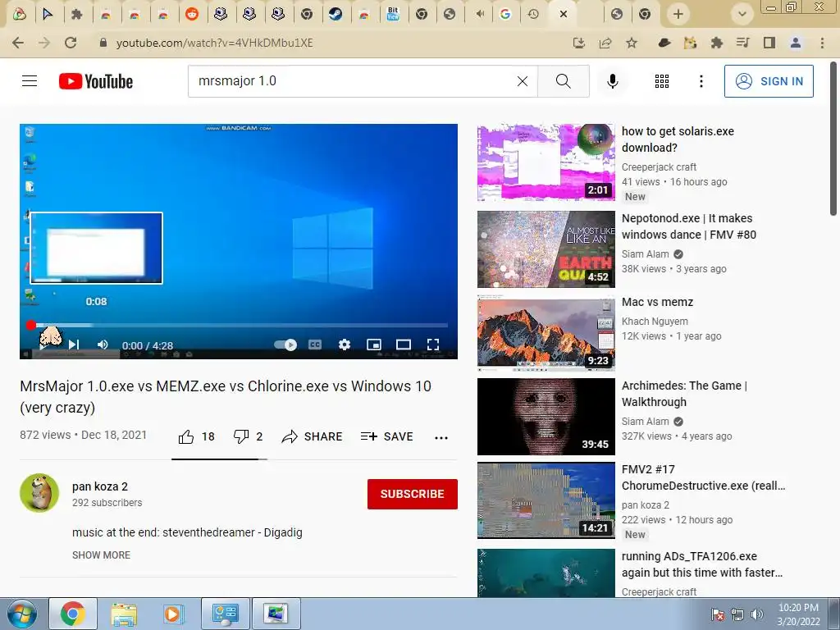Viewport: 840px width, 630px height.
Task: Click the video progress bar
Action: click(239, 325)
